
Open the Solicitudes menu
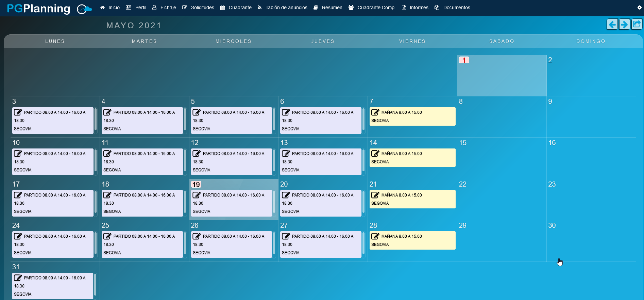coord(198,7)
